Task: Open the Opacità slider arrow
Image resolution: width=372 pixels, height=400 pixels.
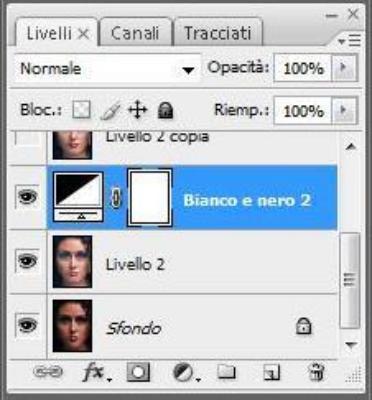Action: click(x=344, y=68)
